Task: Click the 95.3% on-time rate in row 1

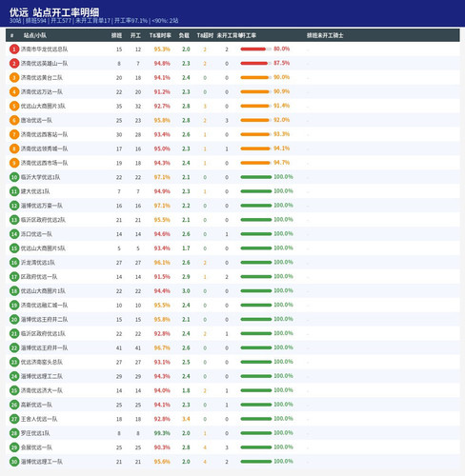Action: (162, 50)
